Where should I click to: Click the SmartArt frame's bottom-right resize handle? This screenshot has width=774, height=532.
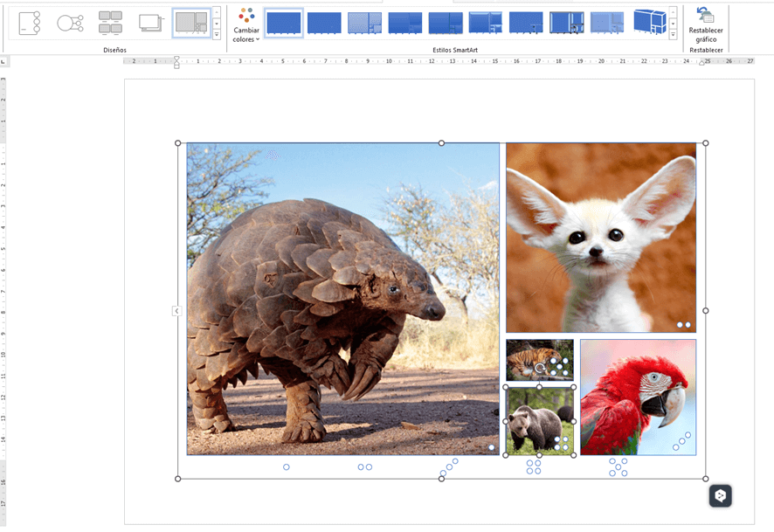pos(706,479)
